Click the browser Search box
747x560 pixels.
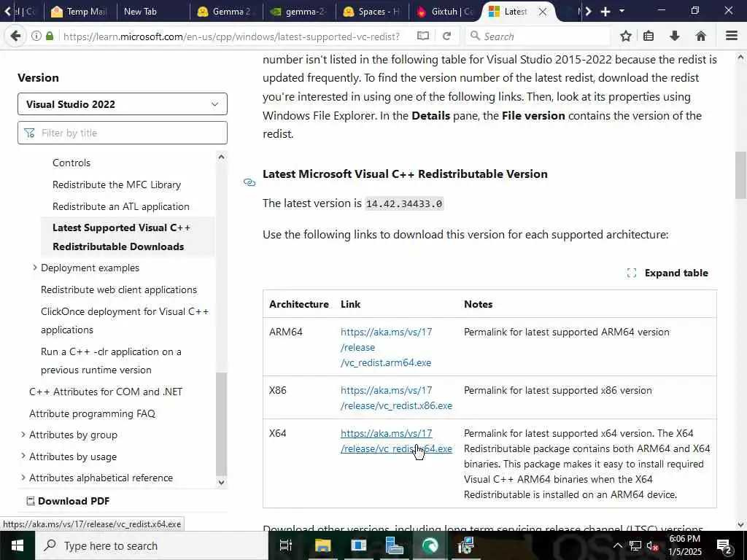coord(538,36)
